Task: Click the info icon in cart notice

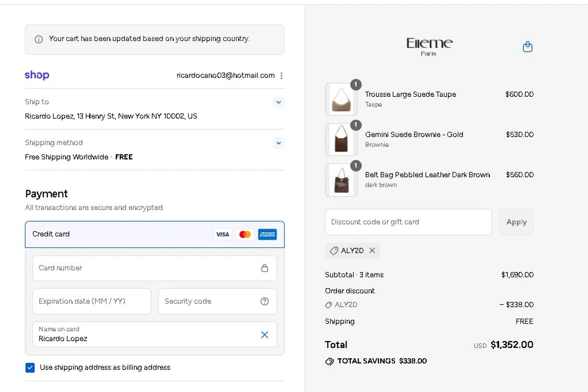Action: (38, 39)
